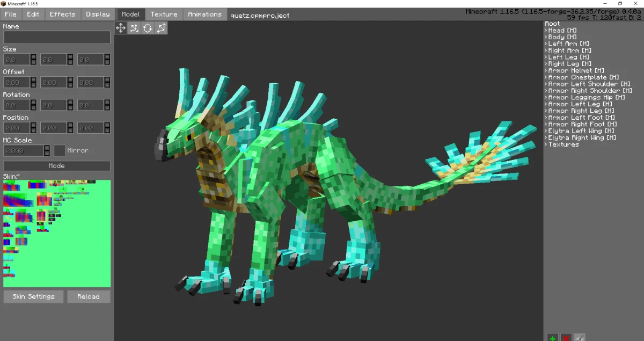Select the Elytra Right Wing [H] item
The height and width of the screenshot is (341, 644).
[582, 138]
